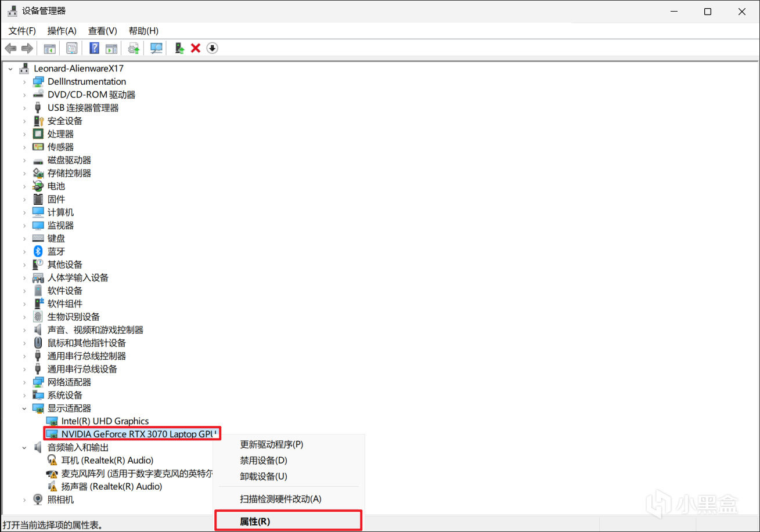Click the 键盘 keyboard icon
Viewport: 760px width, 532px height.
click(38, 238)
